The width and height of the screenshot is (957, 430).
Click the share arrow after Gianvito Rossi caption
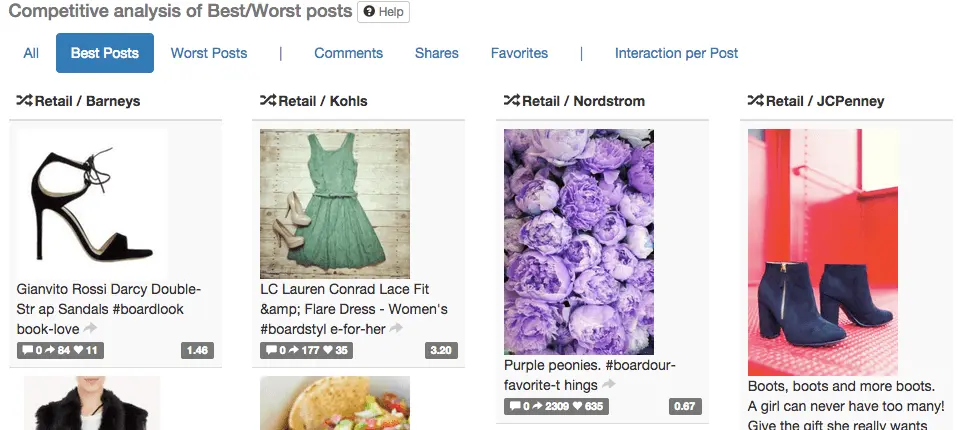tap(91, 328)
